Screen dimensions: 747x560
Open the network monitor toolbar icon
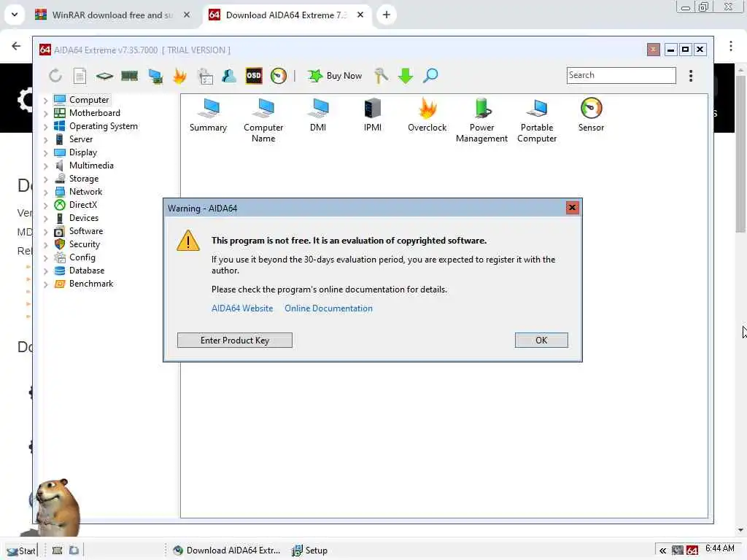point(155,76)
